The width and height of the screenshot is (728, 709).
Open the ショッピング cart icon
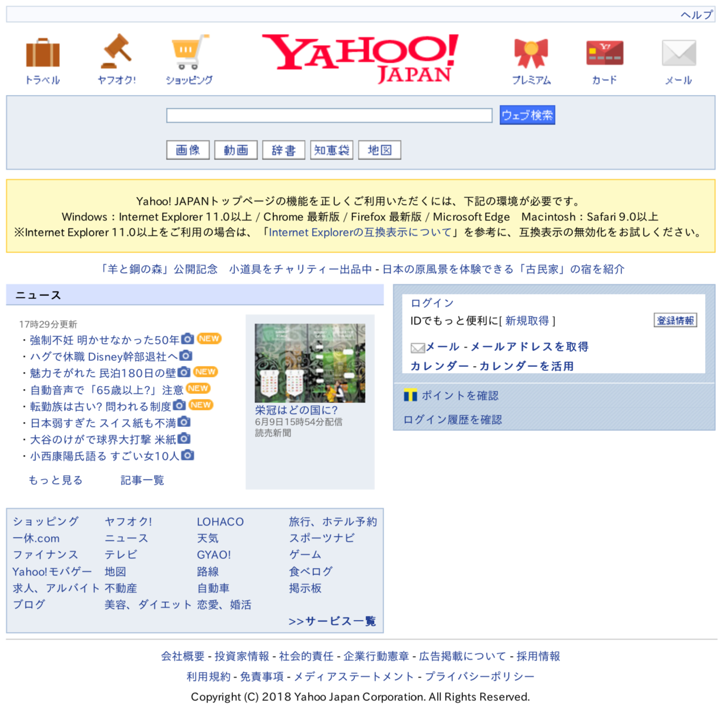[189, 52]
